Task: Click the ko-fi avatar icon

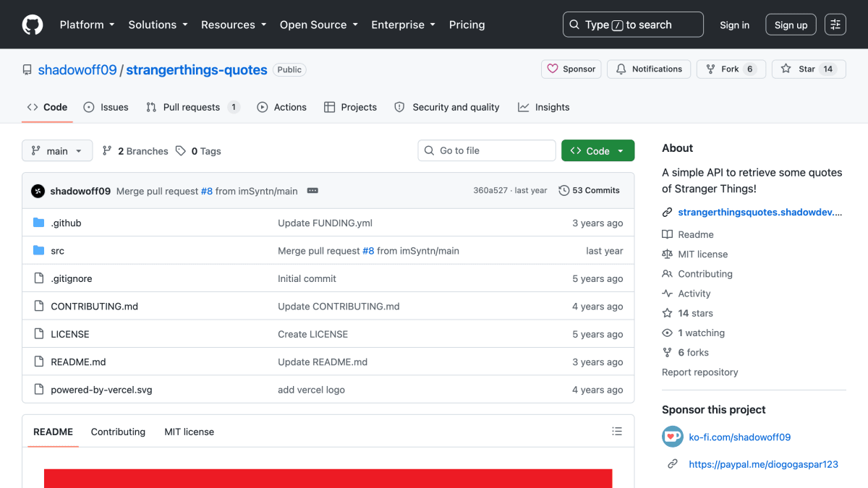Action: [673, 437]
